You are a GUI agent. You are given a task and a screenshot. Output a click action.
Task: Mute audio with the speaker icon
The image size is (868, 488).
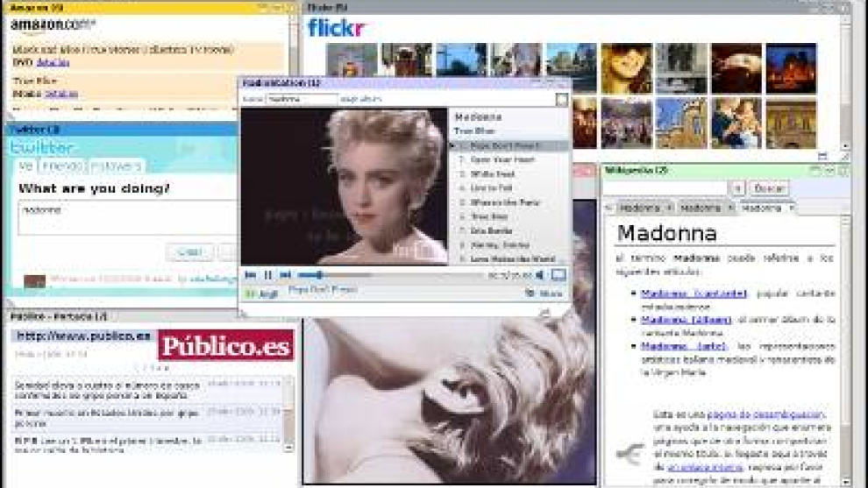click(540, 275)
